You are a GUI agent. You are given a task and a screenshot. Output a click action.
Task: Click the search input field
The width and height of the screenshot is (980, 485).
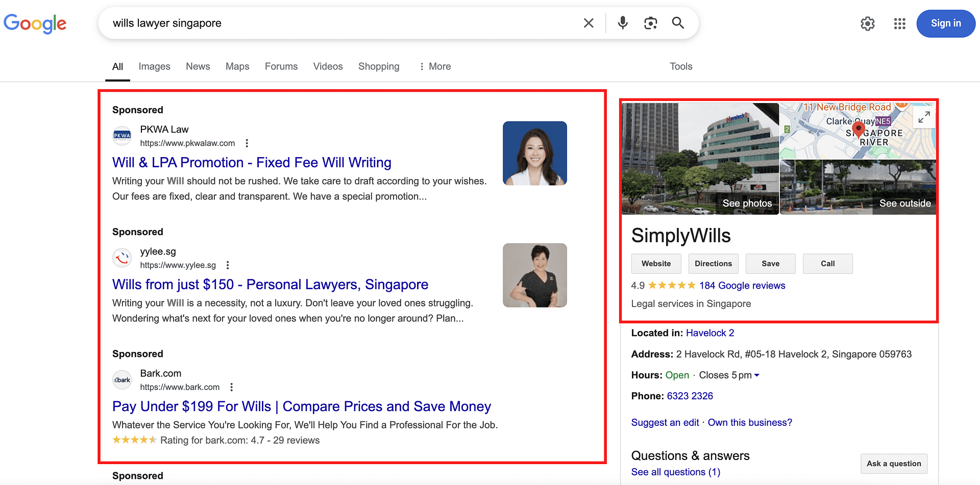[342, 23]
